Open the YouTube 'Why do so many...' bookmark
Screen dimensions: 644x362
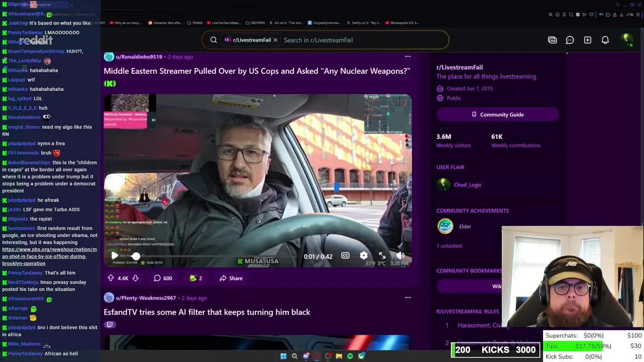[125, 23]
